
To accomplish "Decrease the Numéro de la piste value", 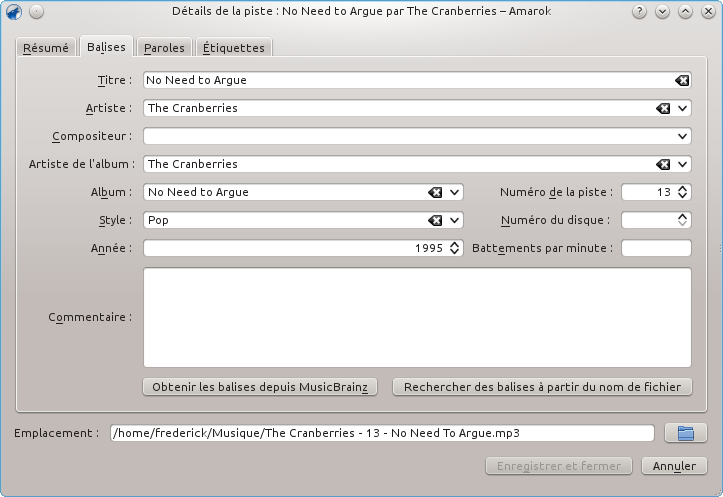I will pos(682,196).
